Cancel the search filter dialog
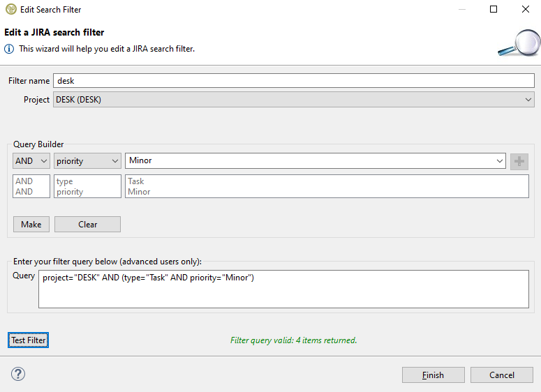The image size is (541, 392). 501,375
